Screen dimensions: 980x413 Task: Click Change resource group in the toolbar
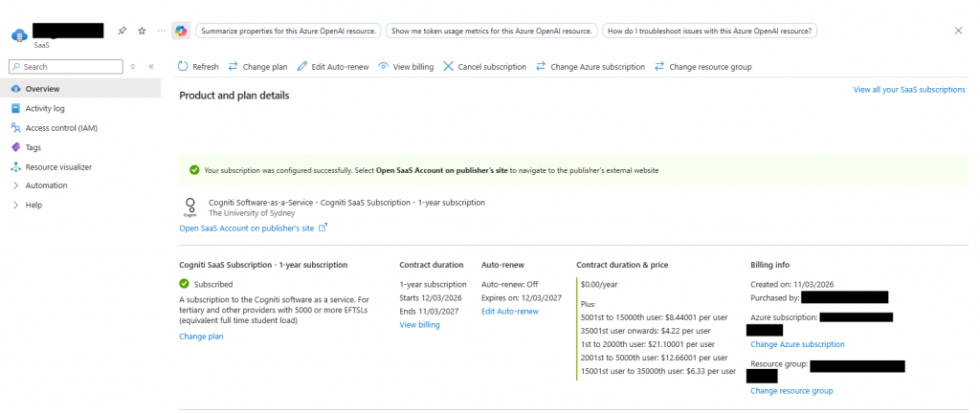pyautogui.click(x=702, y=67)
